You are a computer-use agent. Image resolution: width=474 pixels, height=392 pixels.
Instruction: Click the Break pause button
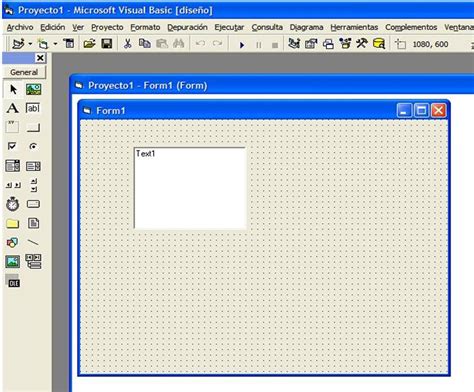[x=259, y=45]
